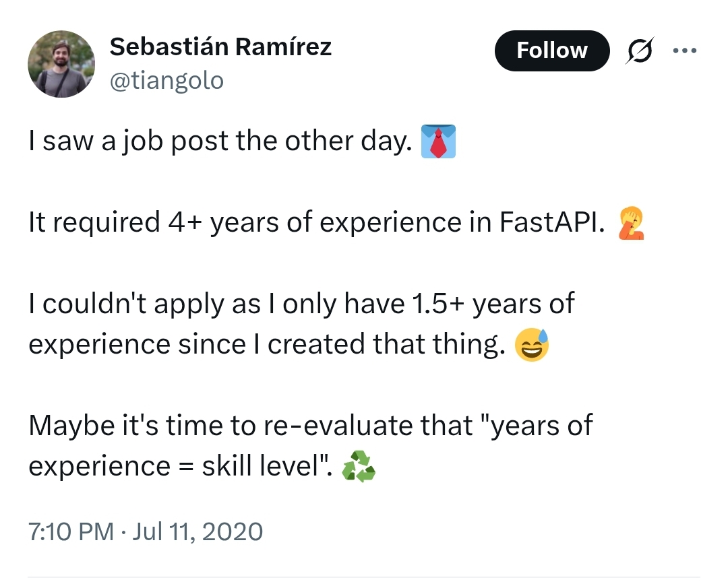The width and height of the screenshot is (728, 588).
Task: Click the "I saw a job post" line
Action: (220, 141)
